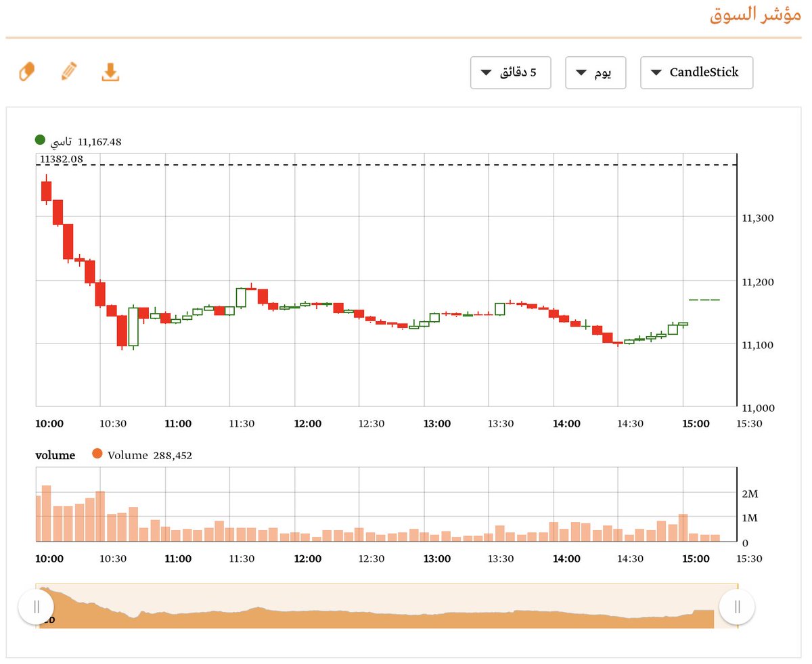The height and width of the screenshot is (664, 812).
Task: Click the 11382.08 reference line label
Action: coord(61,159)
